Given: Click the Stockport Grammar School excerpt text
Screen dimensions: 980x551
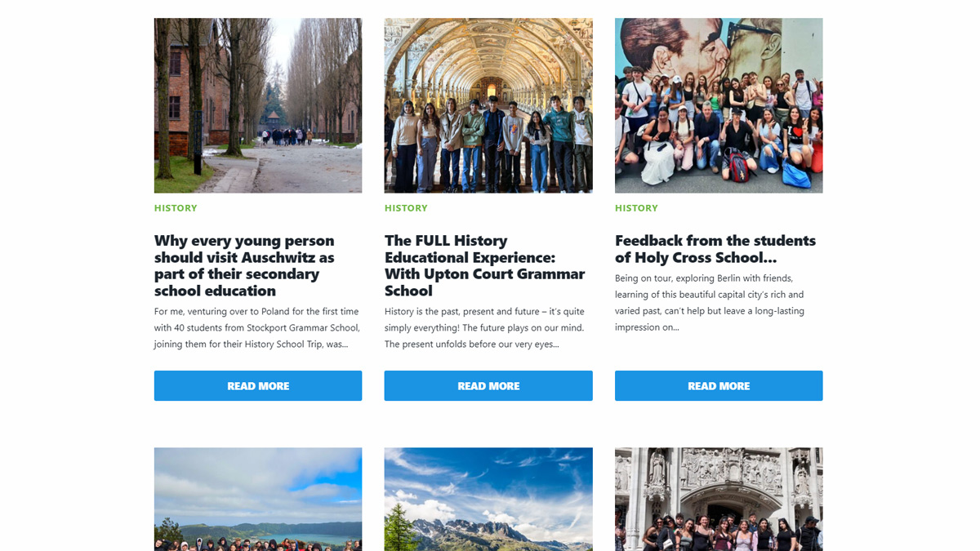Looking at the screenshot, I should tap(257, 327).
